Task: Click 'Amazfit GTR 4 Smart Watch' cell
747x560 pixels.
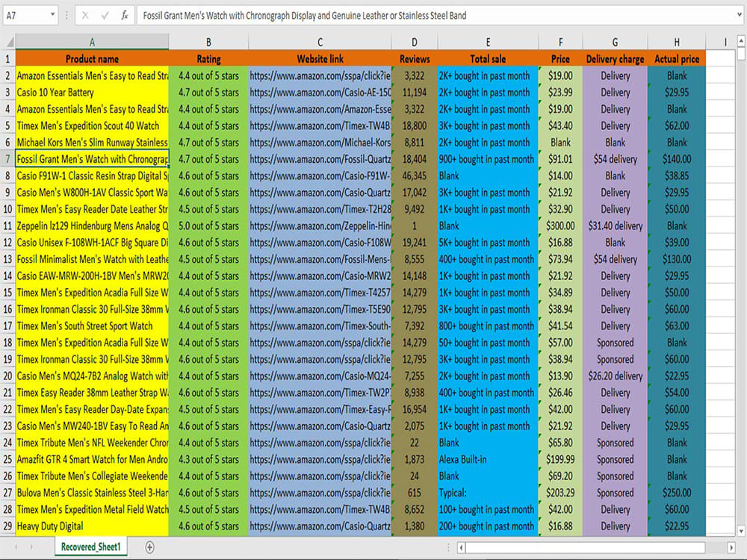Action: click(x=92, y=459)
